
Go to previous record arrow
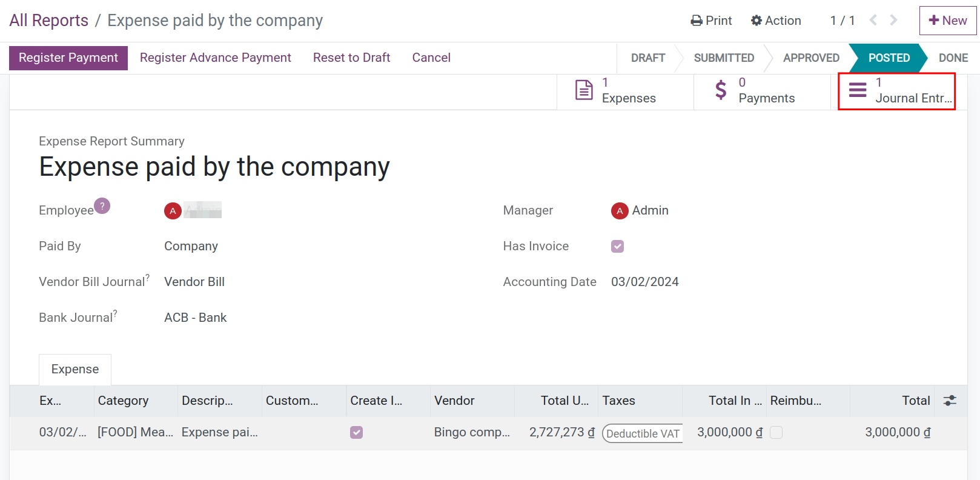[x=873, y=20]
